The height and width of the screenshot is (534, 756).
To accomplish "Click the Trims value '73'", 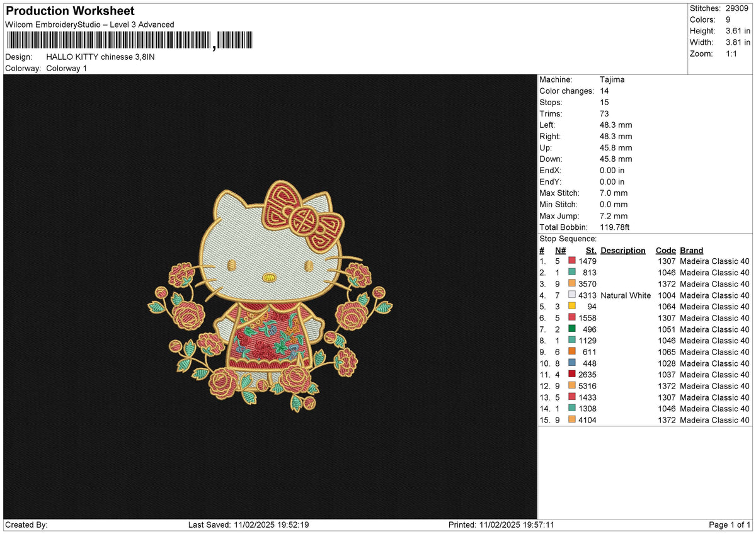I will (605, 113).
